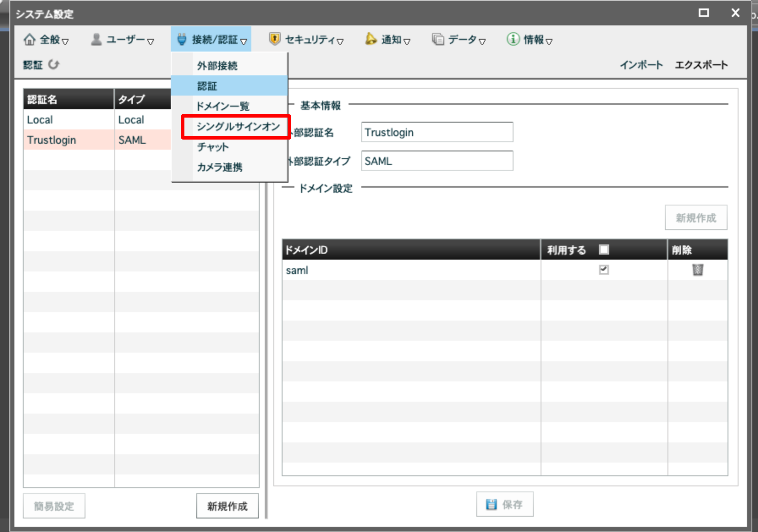Viewport: 758px width, 532px height.
Task: Click the user silhouette icon for ユーザー
Action: point(96,40)
